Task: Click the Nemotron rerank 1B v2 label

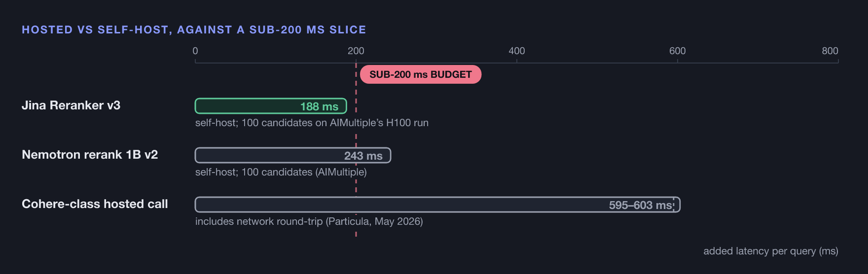Action: point(90,155)
